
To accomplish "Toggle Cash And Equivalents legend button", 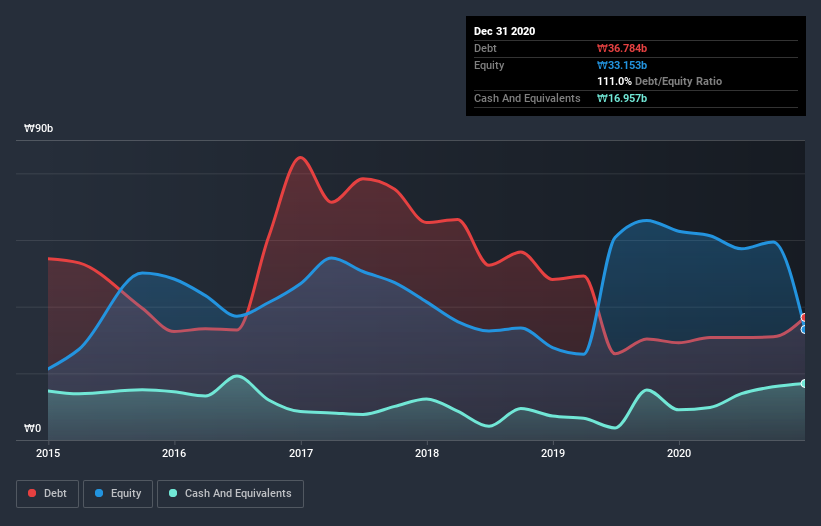I will (x=230, y=494).
